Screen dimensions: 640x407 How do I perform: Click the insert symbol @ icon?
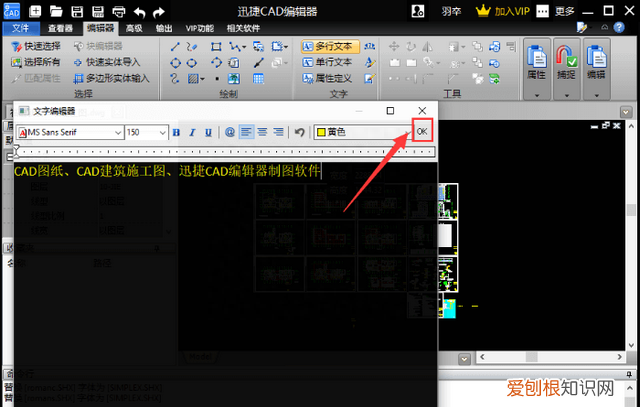pyautogui.click(x=229, y=132)
